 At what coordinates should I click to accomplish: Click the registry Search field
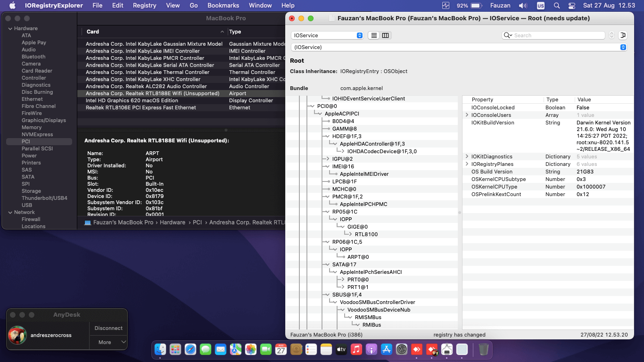tap(556, 35)
